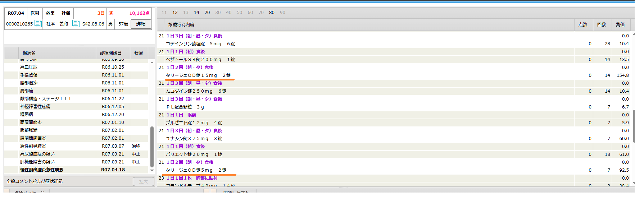Click the 点数 column header
This screenshot has width=644, height=199.
pos(583,24)
